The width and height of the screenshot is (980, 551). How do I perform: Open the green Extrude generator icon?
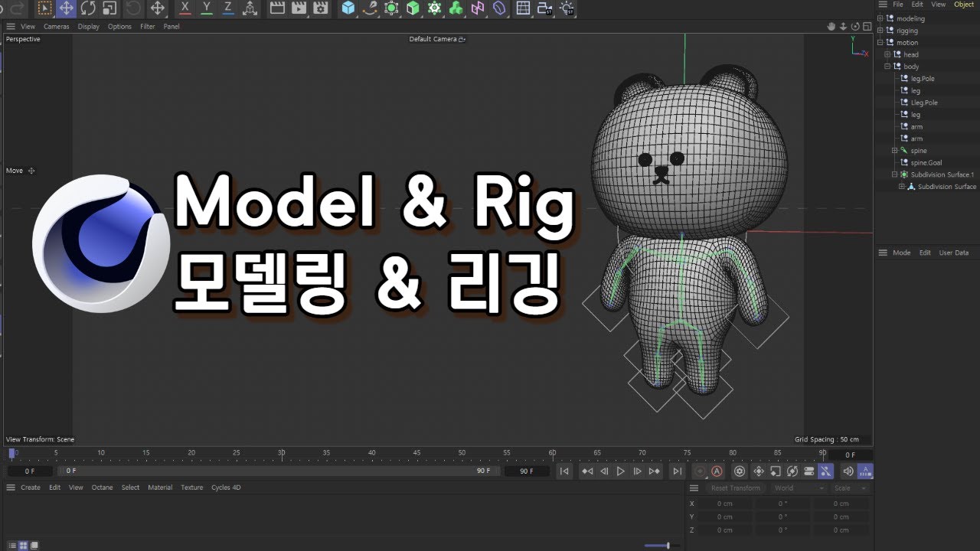[413, 8]
